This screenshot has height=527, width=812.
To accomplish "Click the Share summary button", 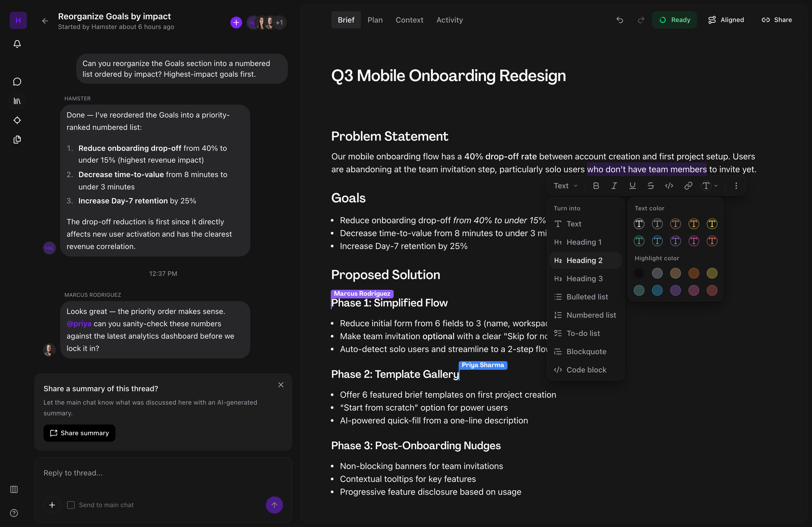I will pyautogui.click(x=79, y=433).
